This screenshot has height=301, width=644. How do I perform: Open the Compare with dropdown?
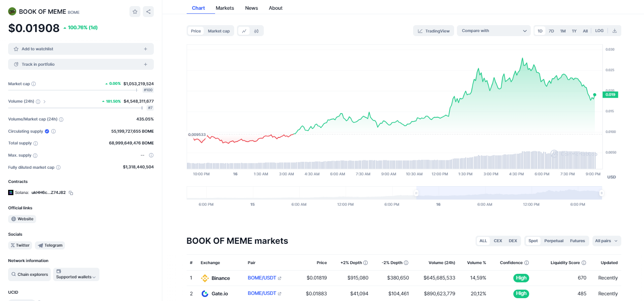tap(493, 31)
